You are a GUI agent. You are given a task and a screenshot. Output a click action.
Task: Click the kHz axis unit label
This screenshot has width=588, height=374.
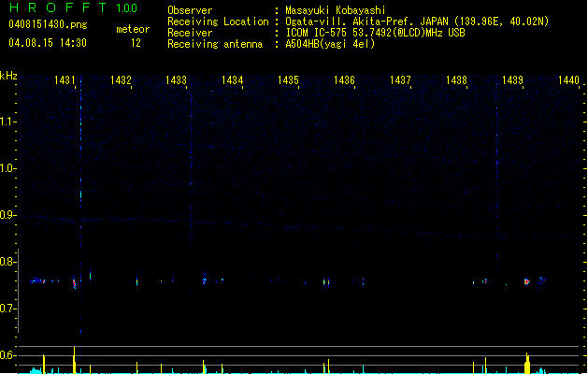(x=8, y=76)
